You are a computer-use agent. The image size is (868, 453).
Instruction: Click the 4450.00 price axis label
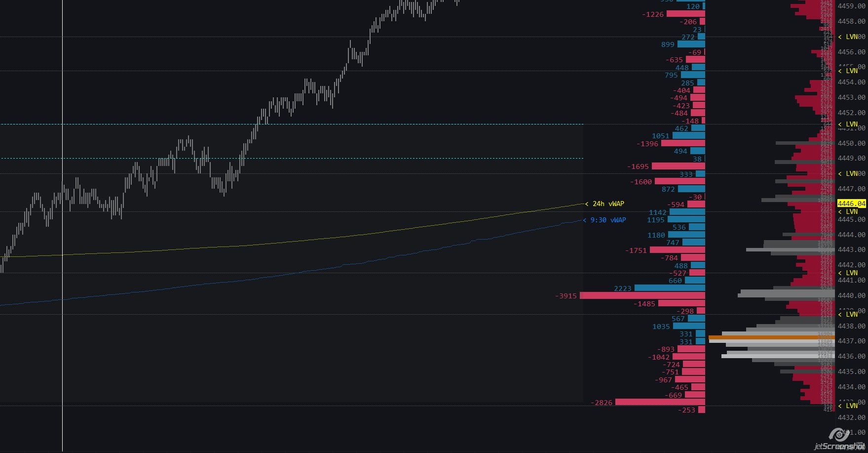[851, 143]
